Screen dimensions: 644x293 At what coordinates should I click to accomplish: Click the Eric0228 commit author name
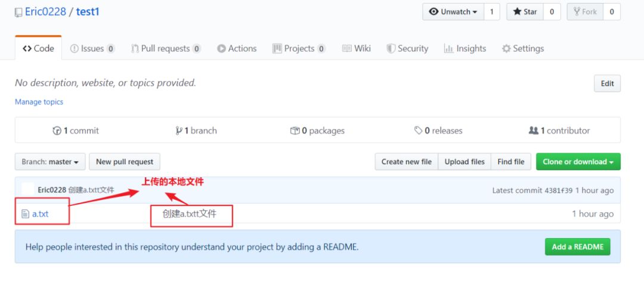(x=52, y=190)
